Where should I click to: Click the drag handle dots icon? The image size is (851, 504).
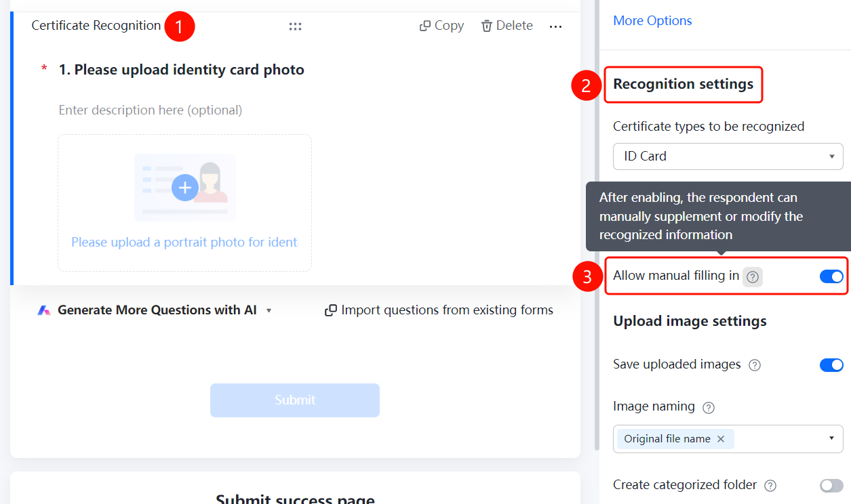pos(295,26)
